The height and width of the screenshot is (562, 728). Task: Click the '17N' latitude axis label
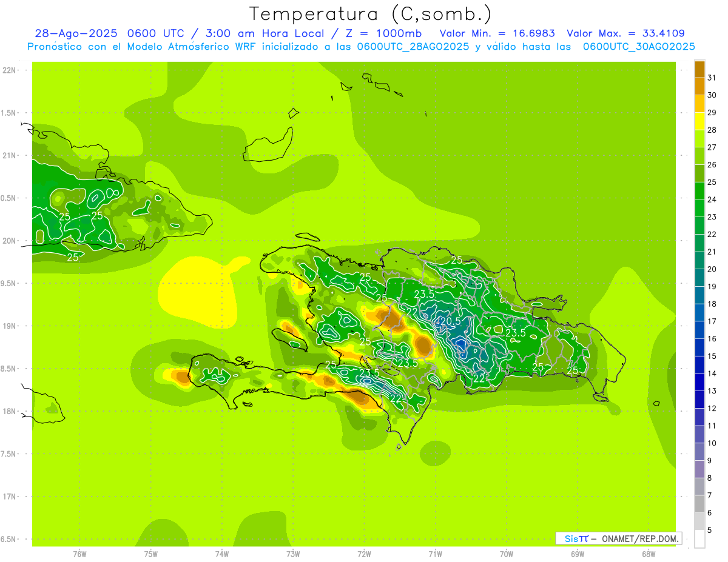point(9,497)
